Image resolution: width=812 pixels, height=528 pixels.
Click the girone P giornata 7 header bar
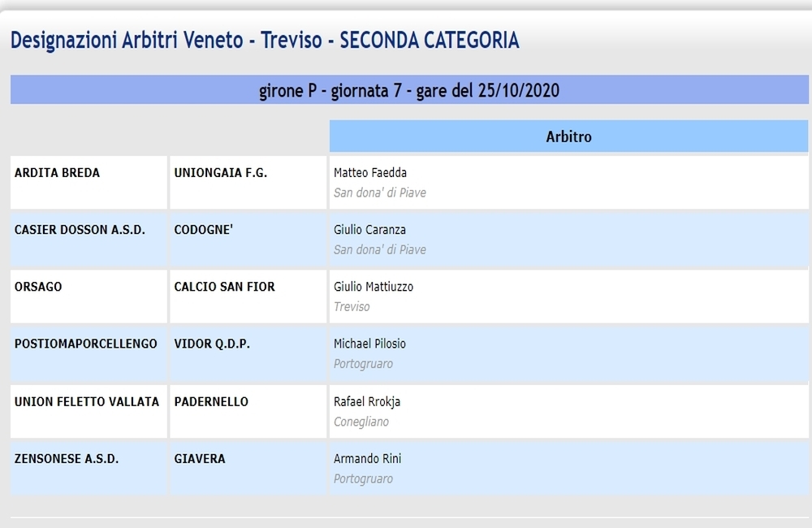(409, 89)
